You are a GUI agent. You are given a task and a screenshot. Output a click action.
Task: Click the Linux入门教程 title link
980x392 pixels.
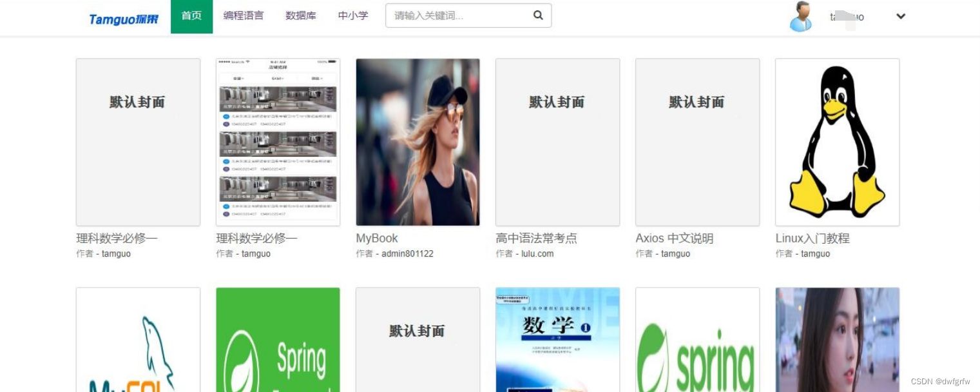click(812, 238)
